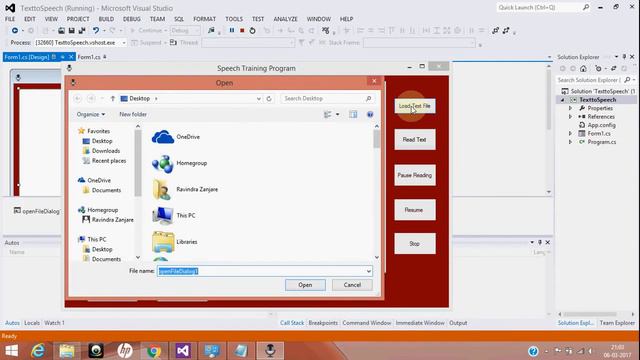The image size is (640, 360).
Task: Click the Resume button
Action: pos(415,210)
